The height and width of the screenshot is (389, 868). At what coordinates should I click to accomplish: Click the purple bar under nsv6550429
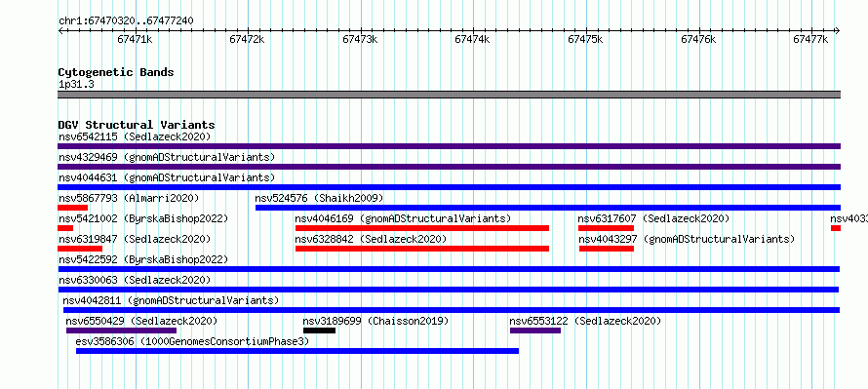tap(121, 331)
